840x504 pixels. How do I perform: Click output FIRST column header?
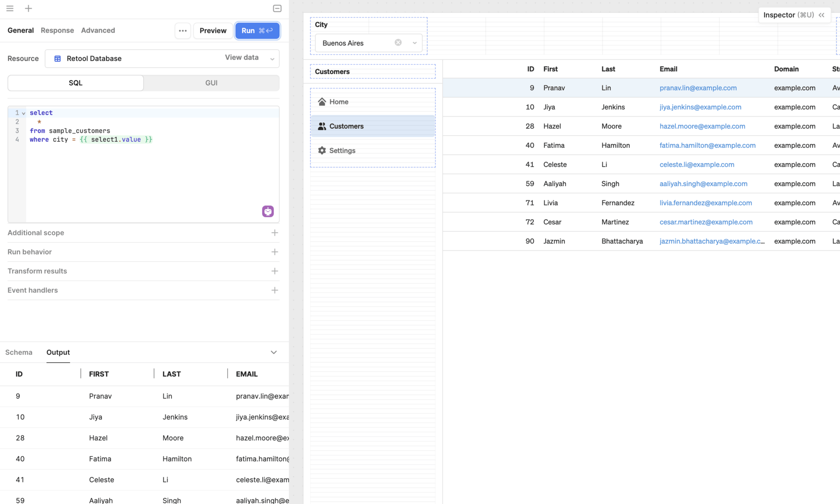[99, 374]
